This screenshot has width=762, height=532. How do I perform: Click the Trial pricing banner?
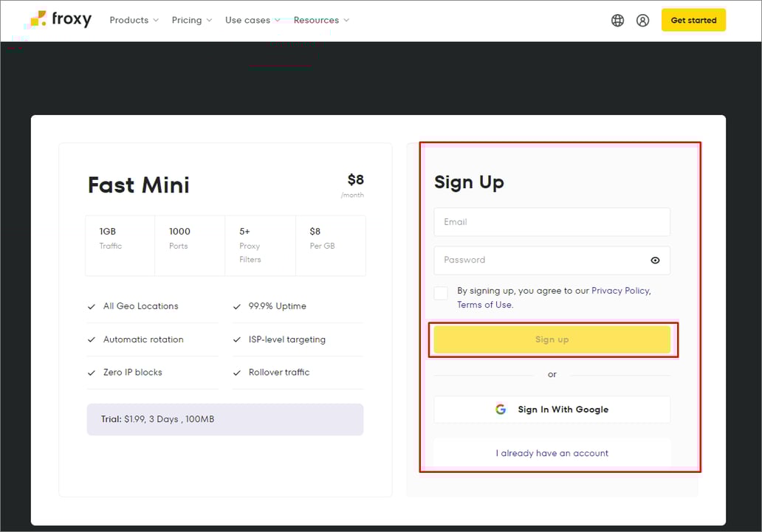tap(225, 419)
